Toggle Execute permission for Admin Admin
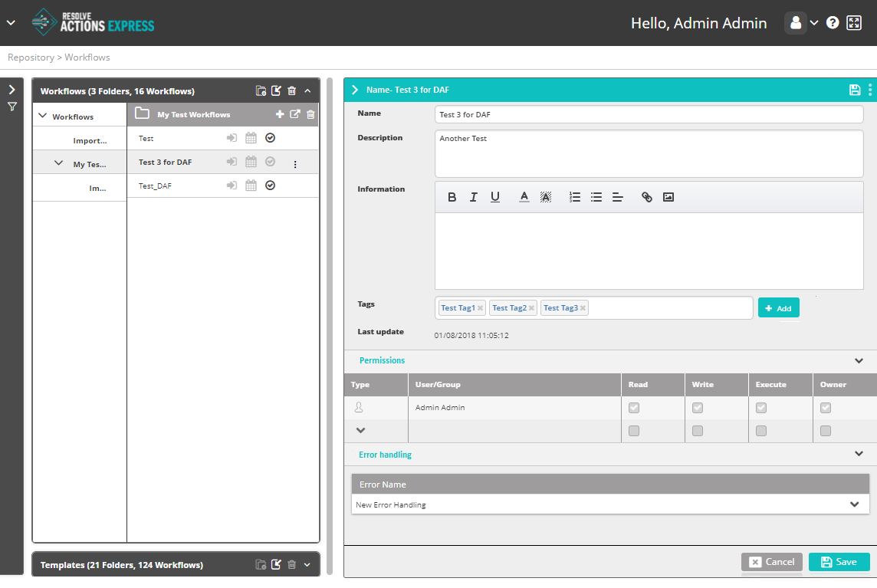 [761, 408]
